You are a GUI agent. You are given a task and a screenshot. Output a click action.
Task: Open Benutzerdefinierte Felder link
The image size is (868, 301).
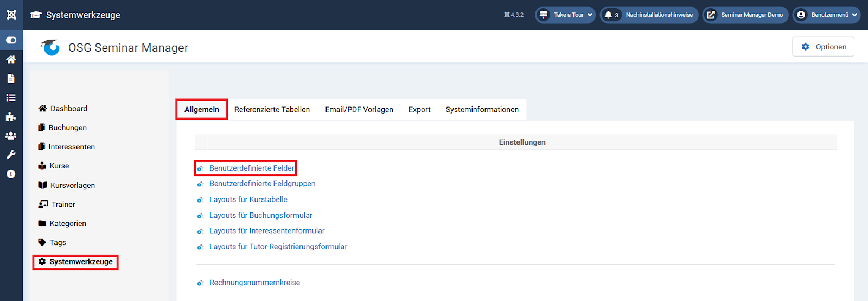tap(252, 168)
